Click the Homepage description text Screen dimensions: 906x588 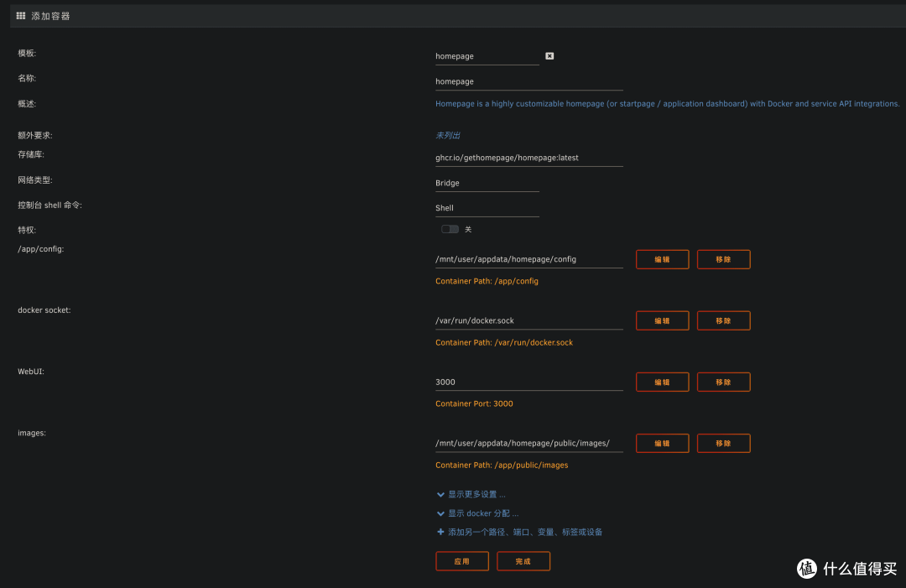[668, 104]
